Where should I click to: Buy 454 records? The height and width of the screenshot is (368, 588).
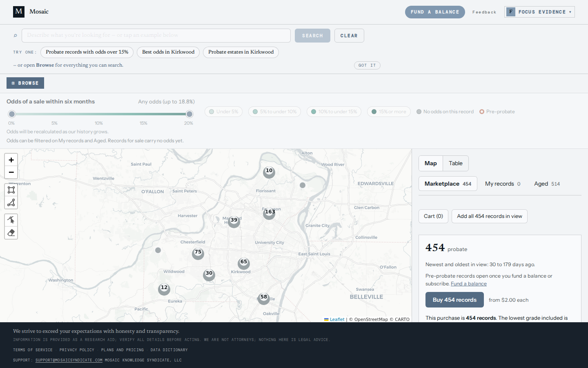pyautogui.click(x=454, y=300)
